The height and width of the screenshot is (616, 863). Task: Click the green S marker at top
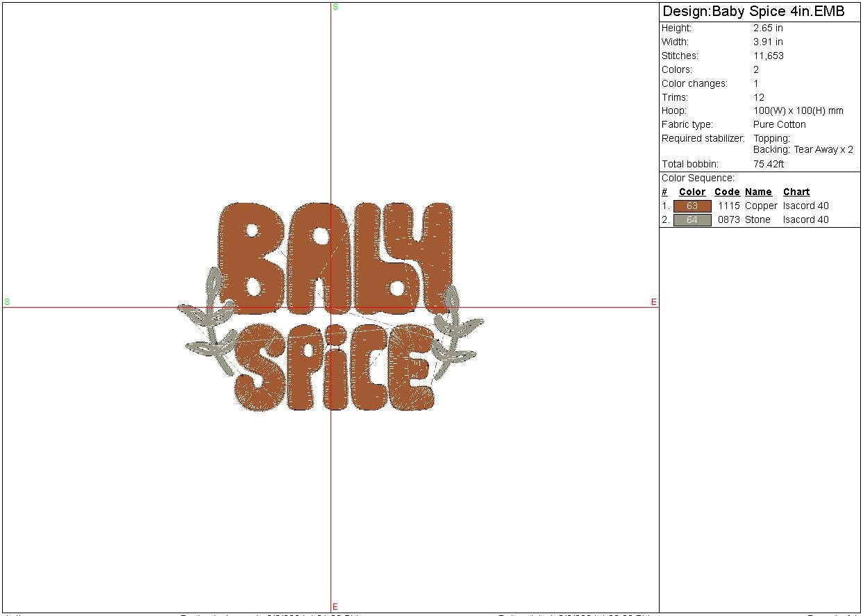pos(335,7)
